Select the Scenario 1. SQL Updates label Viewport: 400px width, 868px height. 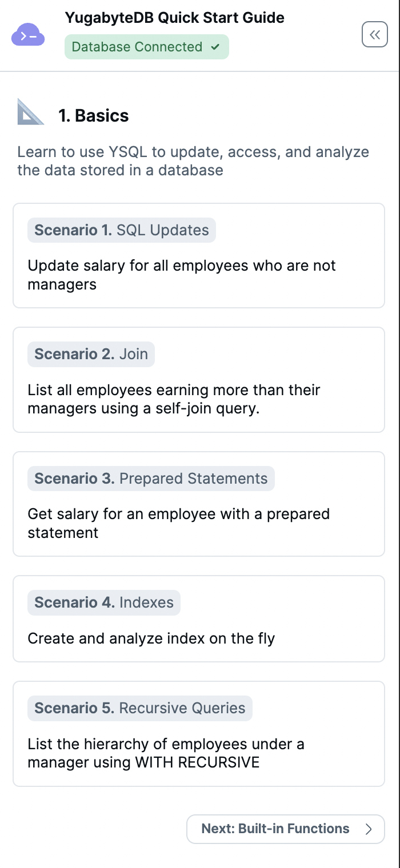coord(122,230)
